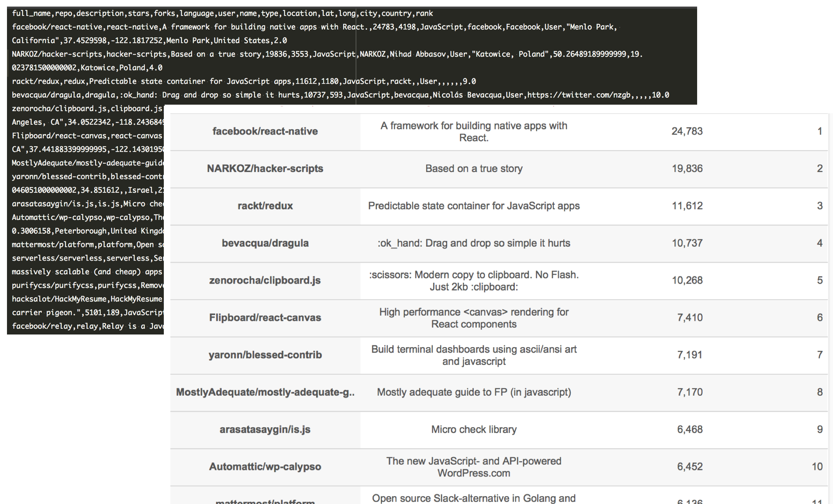The width and height of the screenshot is (840, 504).
Task: Click 'Mostly adequate guide to FP' description
Action: (x=474, y=392)
